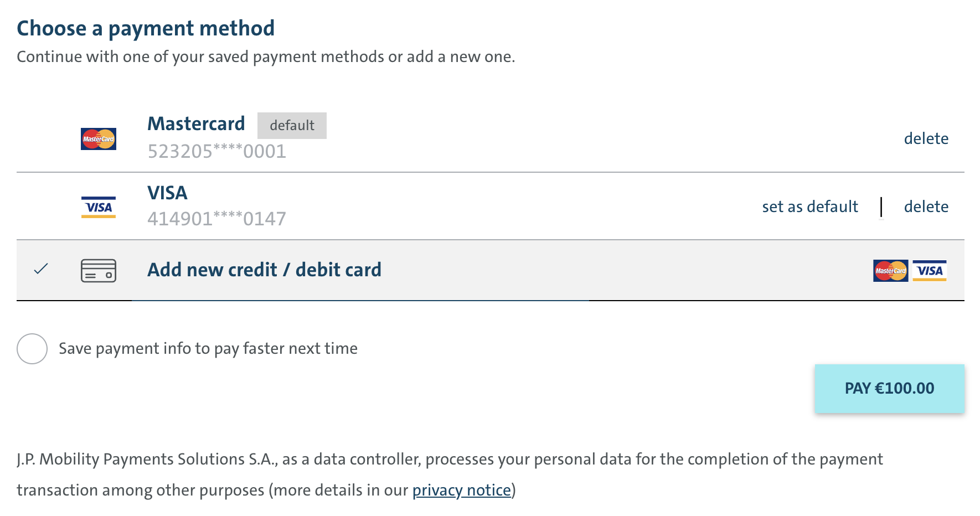
Task: Select the Add new credit / debit card option
Action: click(264, 270)
